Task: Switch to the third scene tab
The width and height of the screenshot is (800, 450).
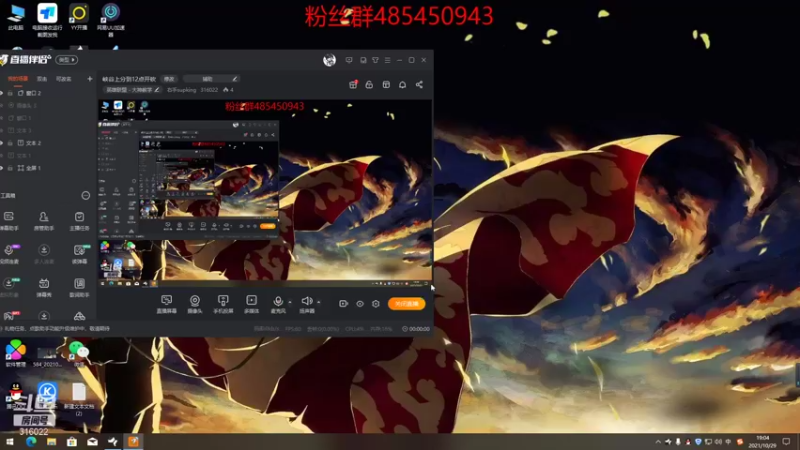Action: (x=64, y=79)
